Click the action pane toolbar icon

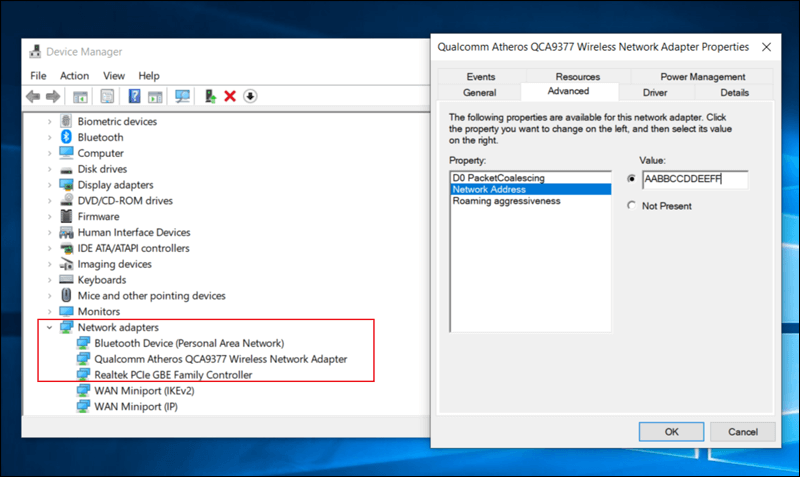click(155, 96)
